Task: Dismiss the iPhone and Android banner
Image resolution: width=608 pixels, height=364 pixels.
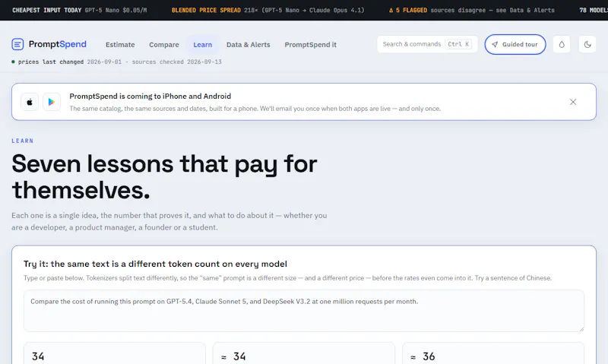Action: coord(573,102)
